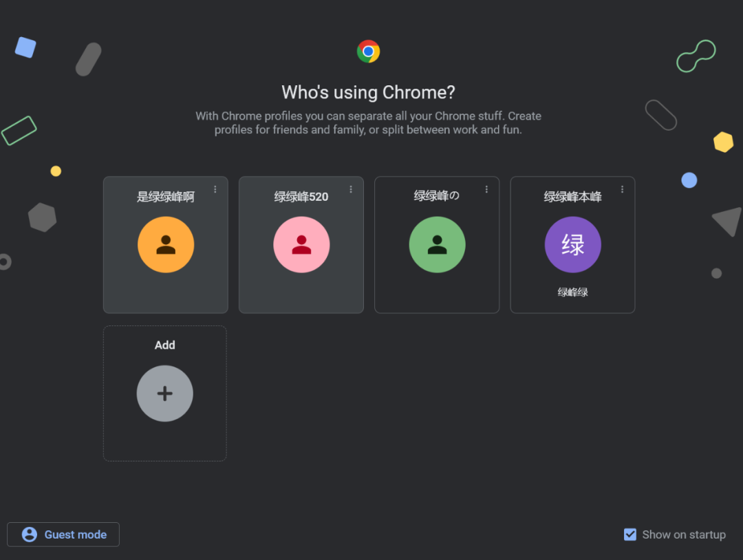743x560 pixels.
Task: Select profile name 绿绿峰本峰
Action: click(x=572, y=197)
